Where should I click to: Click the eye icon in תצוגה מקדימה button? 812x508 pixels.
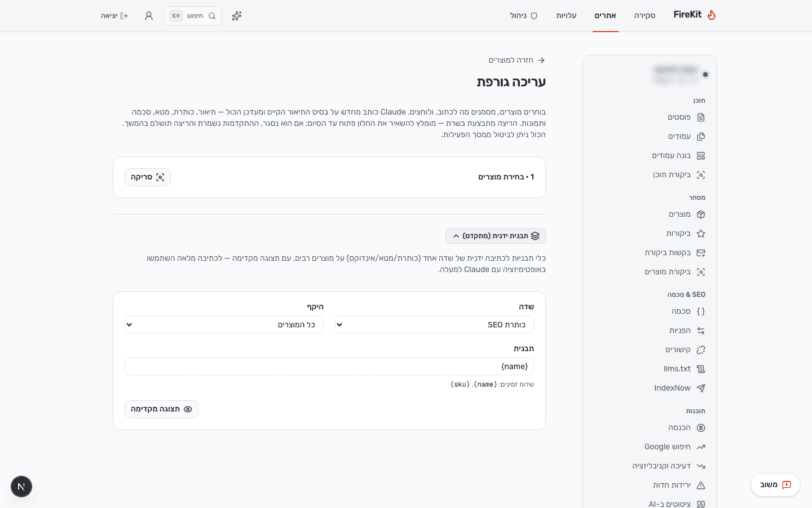pos(188,409)
